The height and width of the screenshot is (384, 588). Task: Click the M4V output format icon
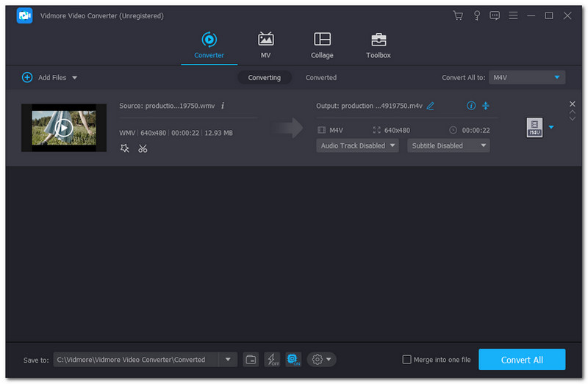534,128
